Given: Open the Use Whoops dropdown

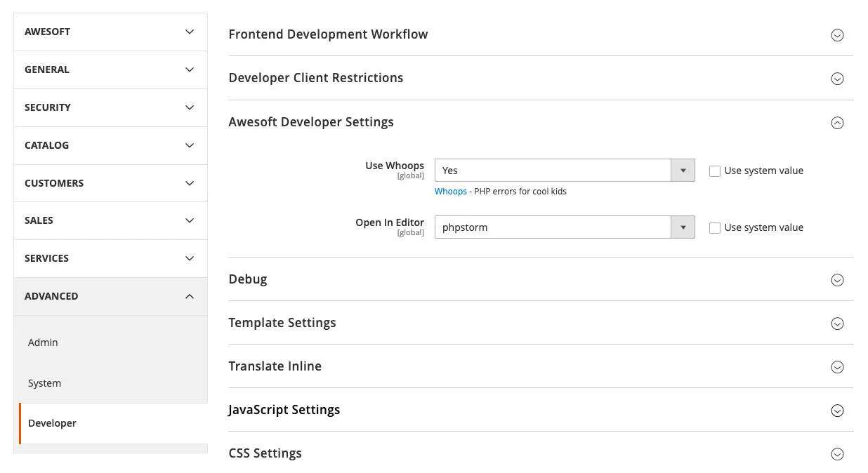Looking at the screenshot, I should click(x=565, y=171).
